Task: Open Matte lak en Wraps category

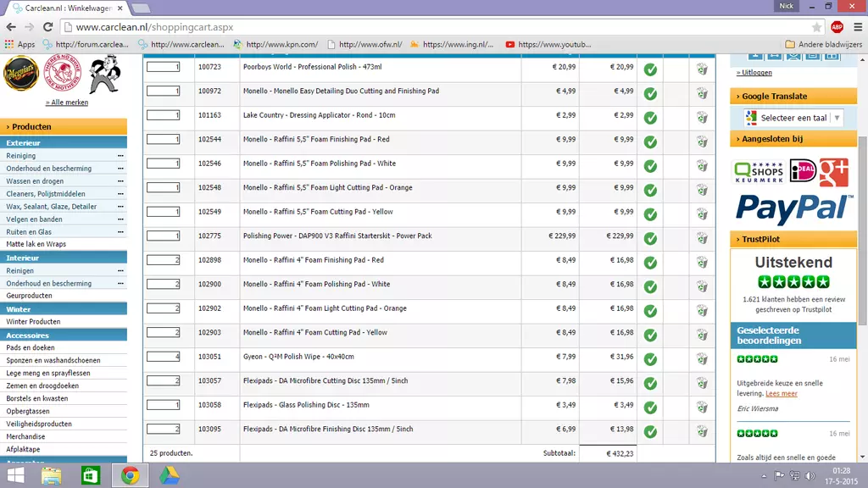Action: [36, 244]
